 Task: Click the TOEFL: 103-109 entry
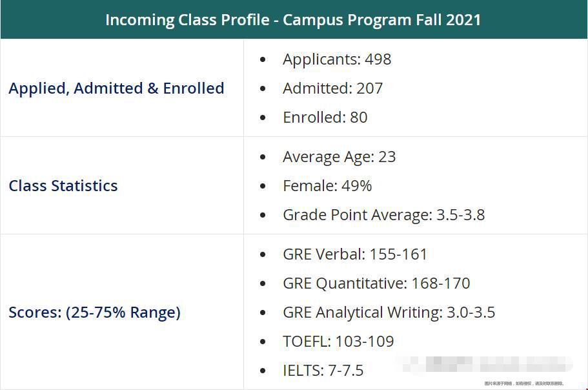pos(338,341)
